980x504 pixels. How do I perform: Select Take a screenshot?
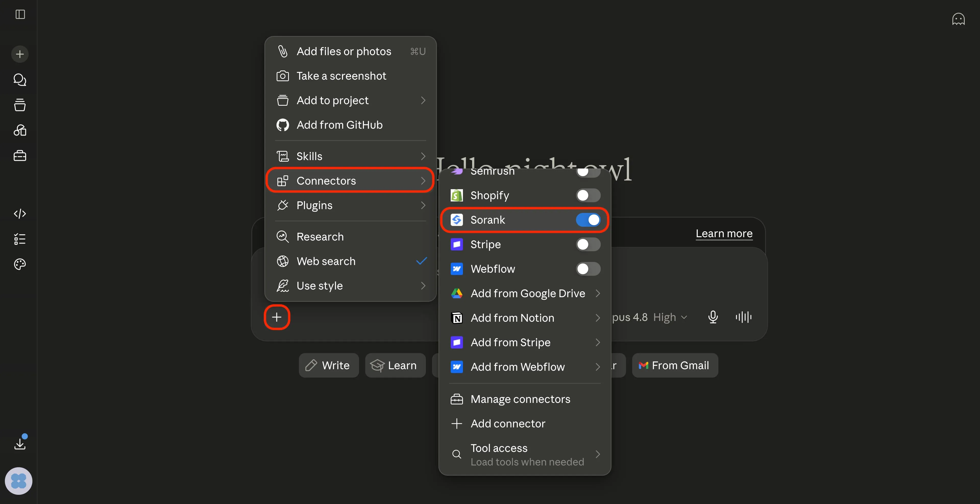350,76
